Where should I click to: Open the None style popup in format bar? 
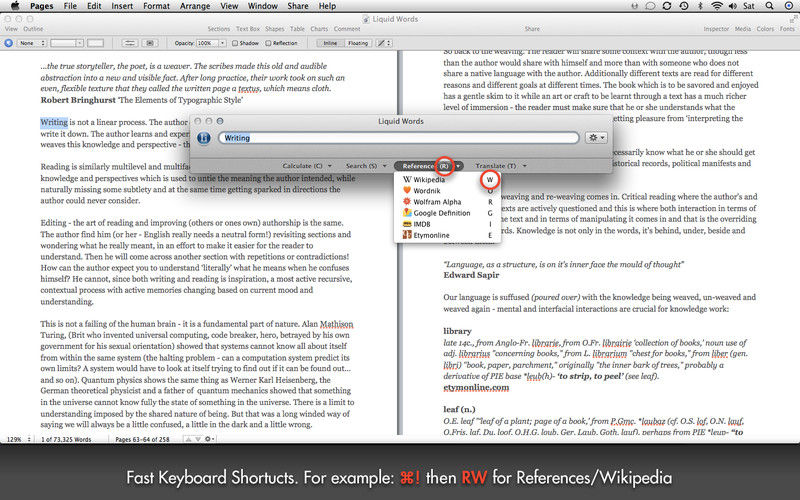point(32,43)
